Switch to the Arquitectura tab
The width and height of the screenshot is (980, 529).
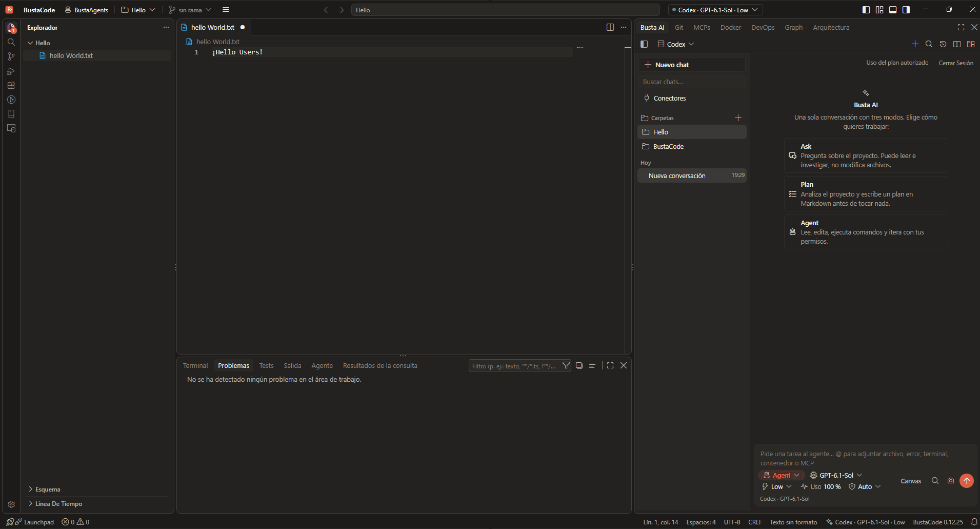coord(831,27)
